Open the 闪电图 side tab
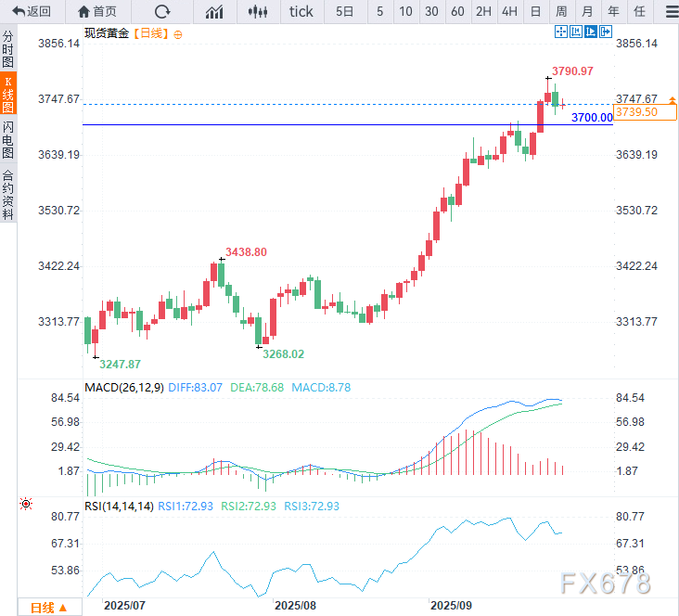Image resolution: width=679 pixels, height=616 pixels. point(8,139)
